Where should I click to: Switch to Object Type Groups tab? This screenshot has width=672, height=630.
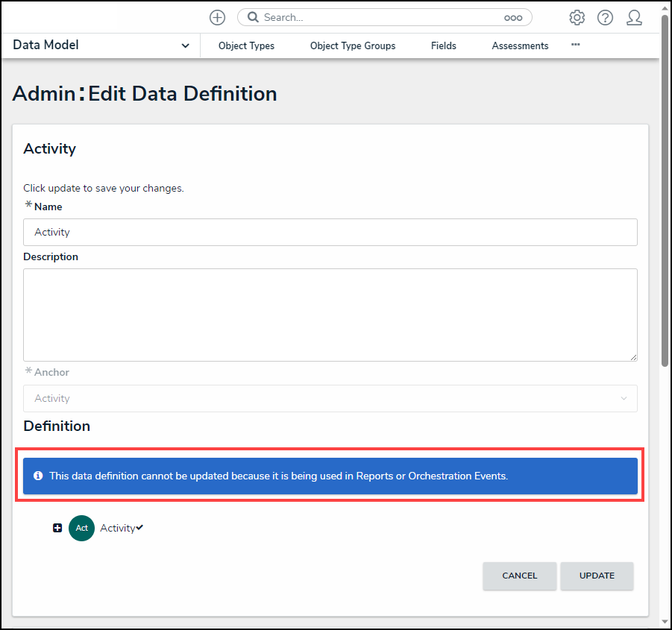353,45
